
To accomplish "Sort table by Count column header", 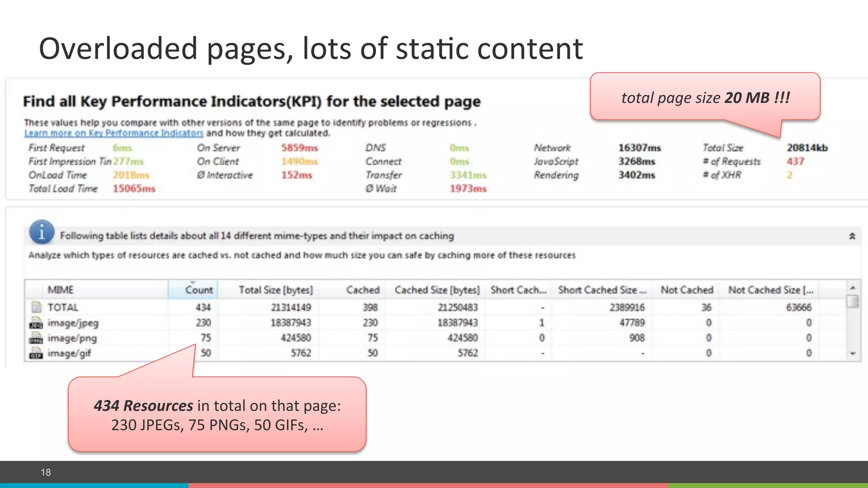I will [193, 290].
